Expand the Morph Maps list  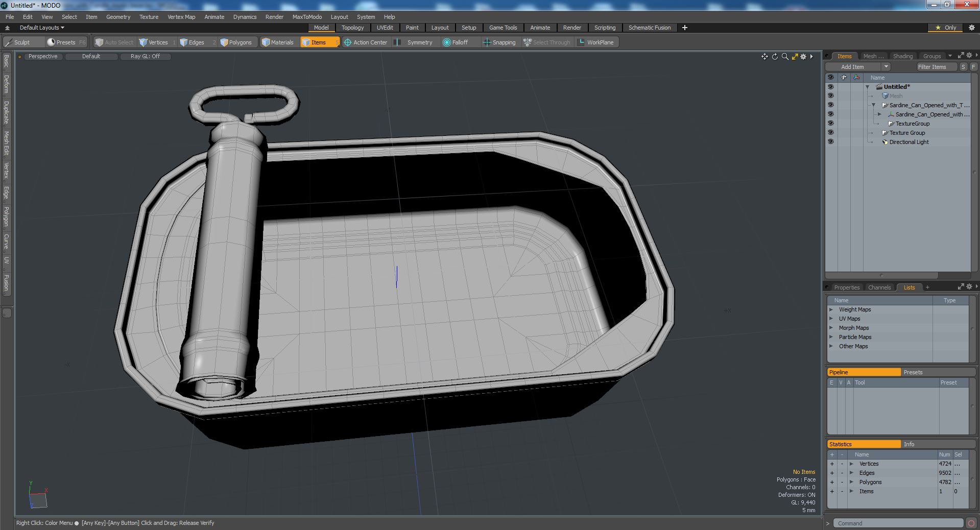[x=831, y=328]
